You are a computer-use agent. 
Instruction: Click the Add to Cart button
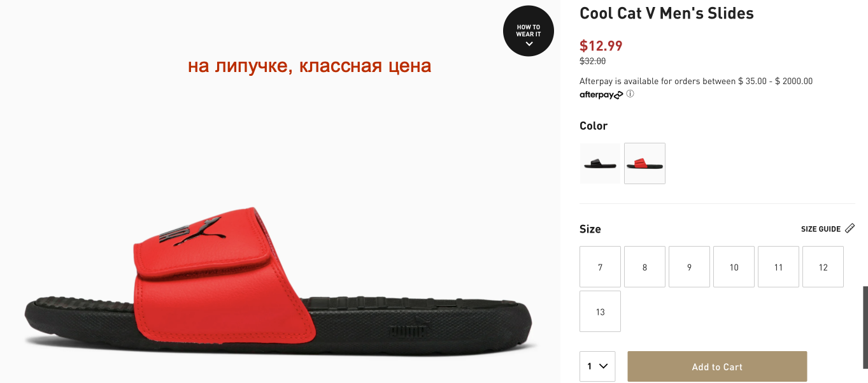[717, 366]
